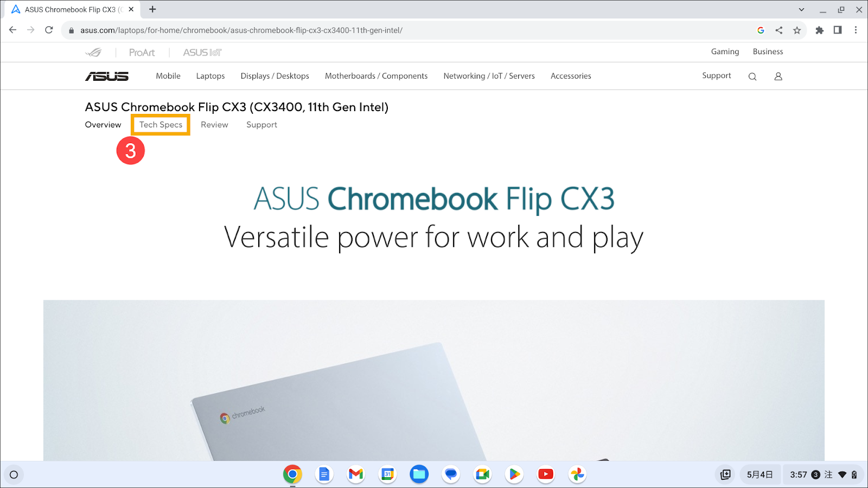Toggle the Chrome side panel icon
The height and width of the screenshot is (488, 868).
(838, 30)
